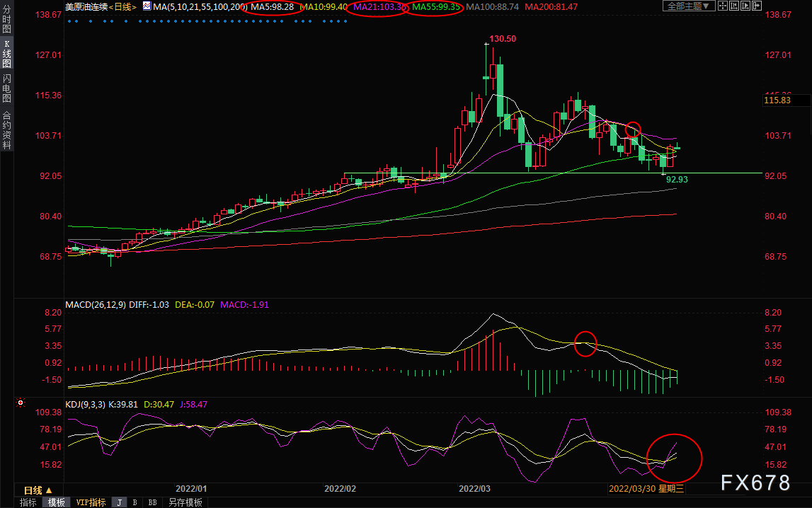The image size is (812, 508).
Task: Select the K线图 sidebar view
Action: pos(7,53)
